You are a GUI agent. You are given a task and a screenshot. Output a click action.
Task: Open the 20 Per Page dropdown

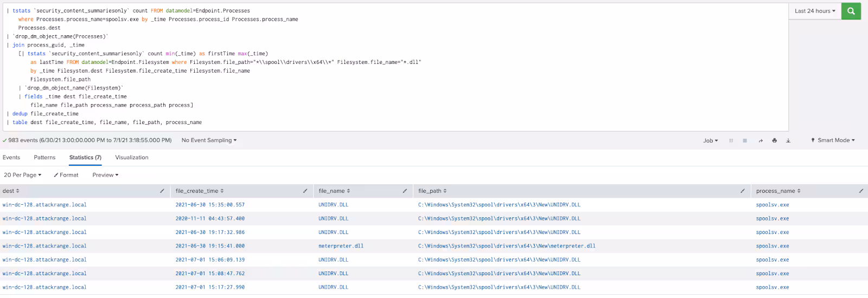22,175
